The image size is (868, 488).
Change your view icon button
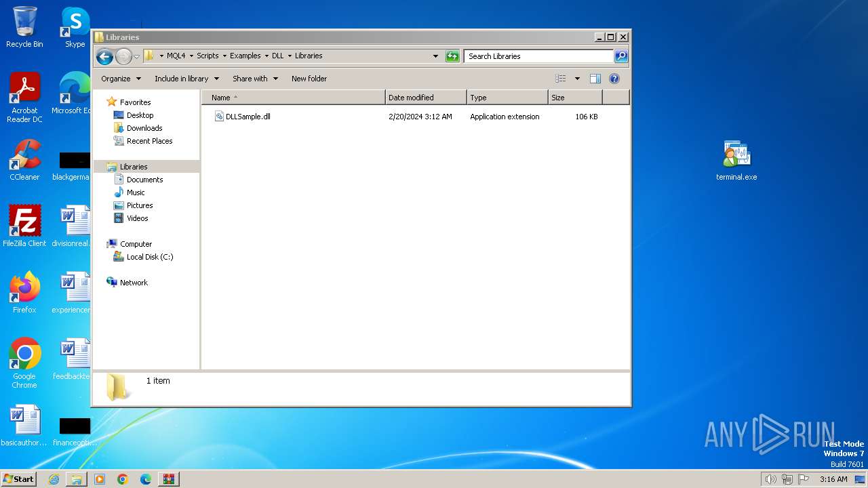coord(560,79)
